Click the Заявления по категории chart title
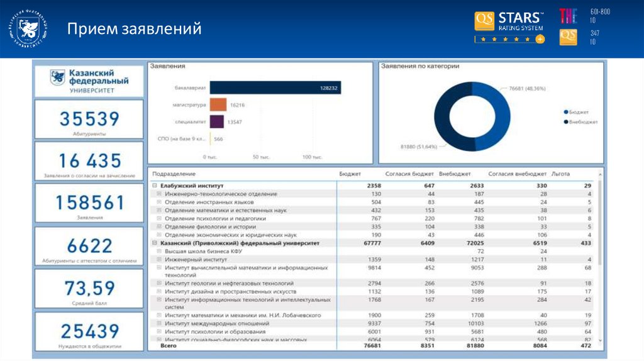The image size is (644, 361). tap(419, 65)
